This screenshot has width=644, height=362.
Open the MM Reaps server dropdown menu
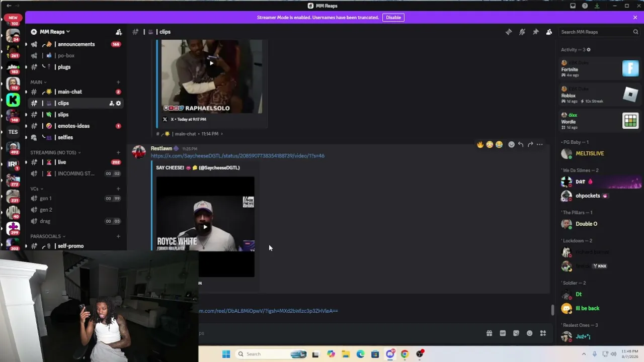[54, 32]
